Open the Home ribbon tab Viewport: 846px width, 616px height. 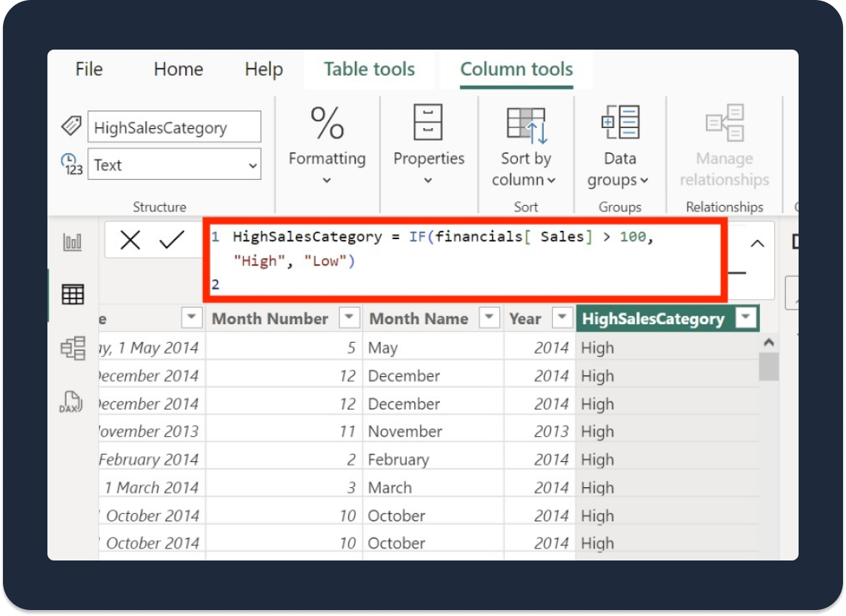pyautogui.click(x=177, y=69)
